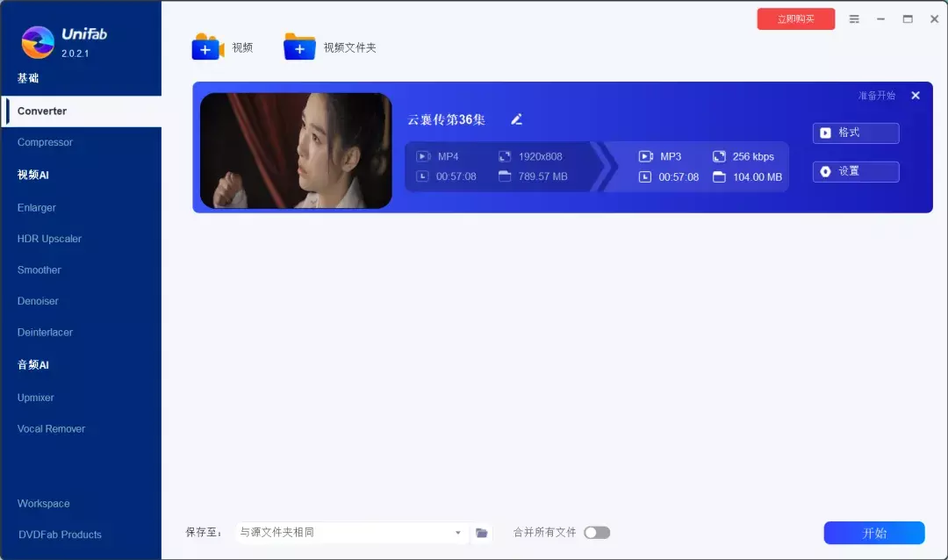
Task: Click the 104.00 MB output size value
Action: click(758, 177)
